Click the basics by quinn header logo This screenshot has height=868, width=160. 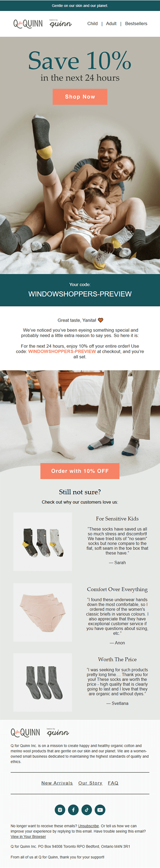pyautogui.click(x=60, y=23)
